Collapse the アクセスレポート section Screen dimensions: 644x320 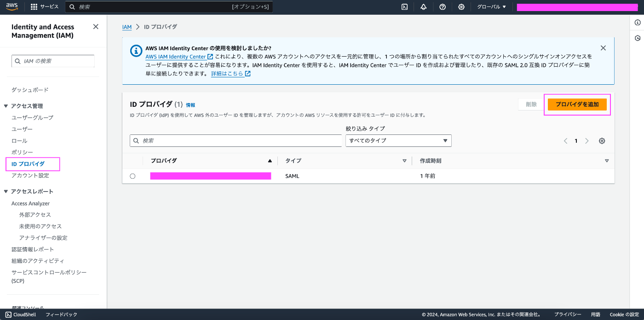6,192
